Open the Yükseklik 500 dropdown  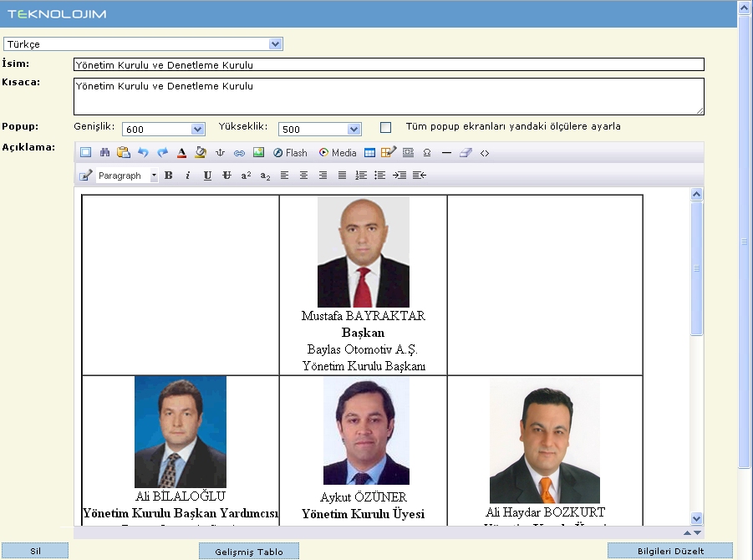[320, 129]
